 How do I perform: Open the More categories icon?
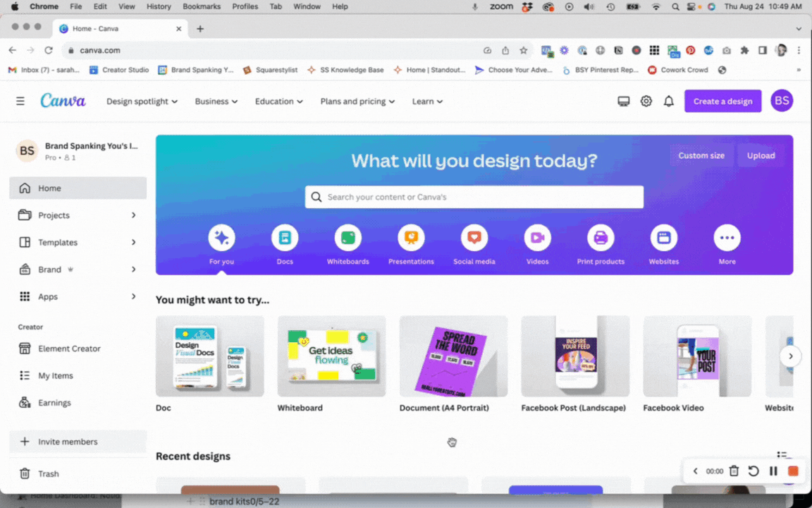pyautogui.click(x=727, y=238)
